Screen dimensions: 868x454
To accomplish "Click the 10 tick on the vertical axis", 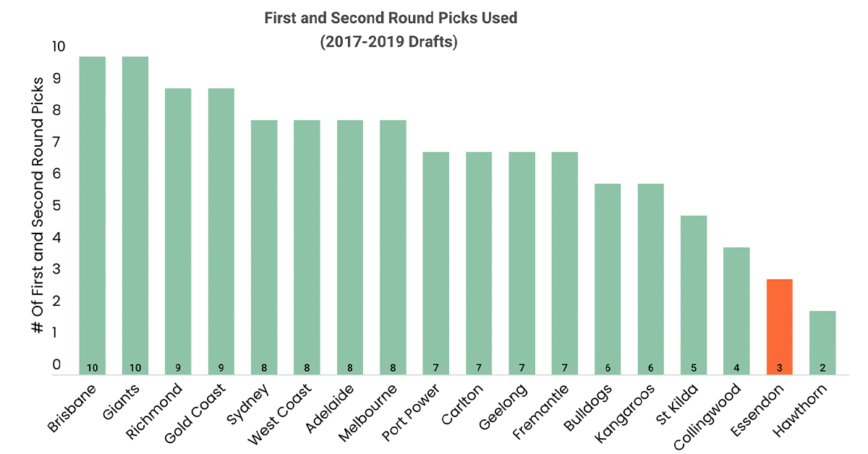I will [x=59, y=47].
